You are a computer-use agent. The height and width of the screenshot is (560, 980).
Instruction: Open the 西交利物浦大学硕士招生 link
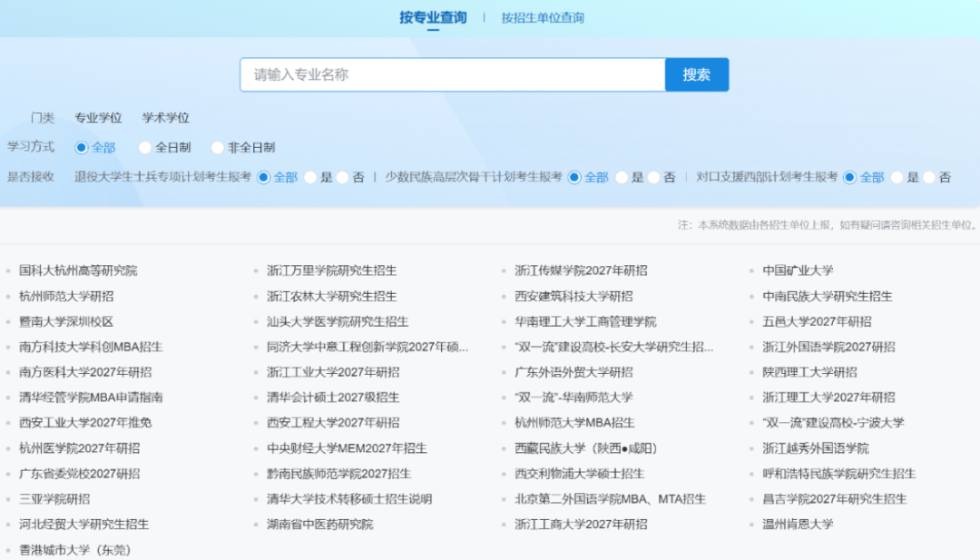(579, 474)
